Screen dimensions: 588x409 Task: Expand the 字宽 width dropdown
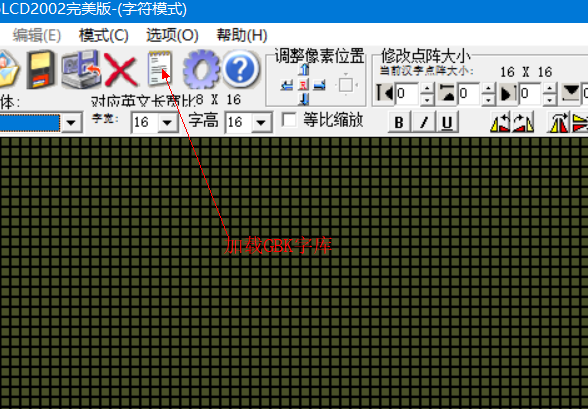point(167,122)
